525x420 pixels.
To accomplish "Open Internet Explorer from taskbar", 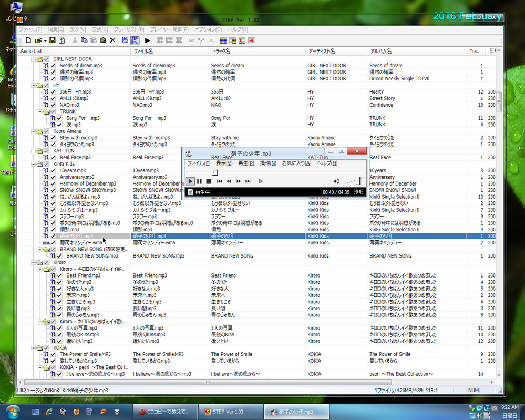I will (x=49, y=412).
